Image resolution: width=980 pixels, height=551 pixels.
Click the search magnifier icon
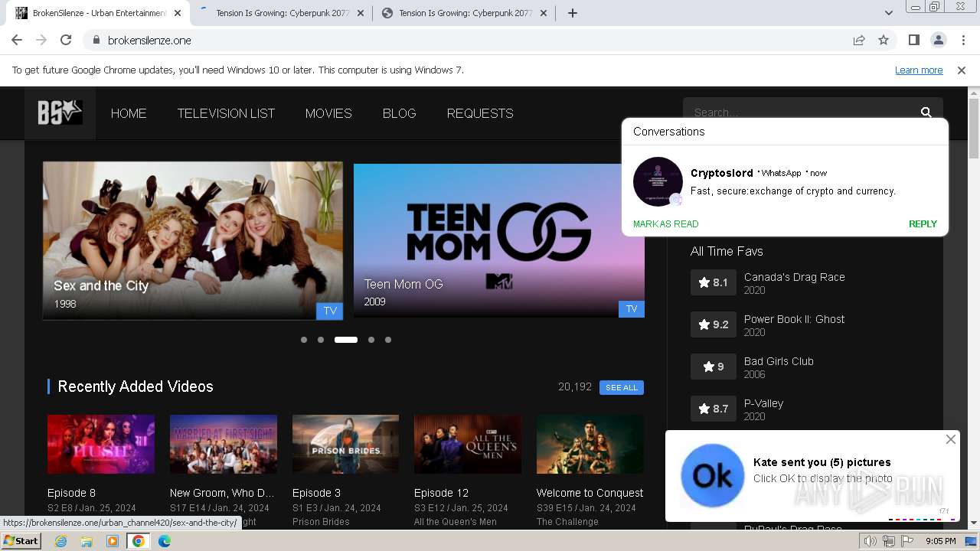point(926,112)
